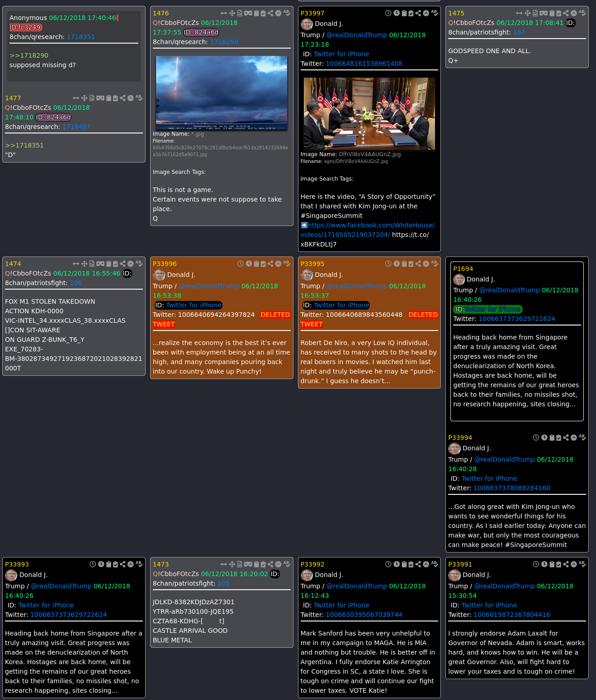596x700 pixels.
Task: Click the spell-check AB icon on post 1474
Action: click(x=139, y=264)
